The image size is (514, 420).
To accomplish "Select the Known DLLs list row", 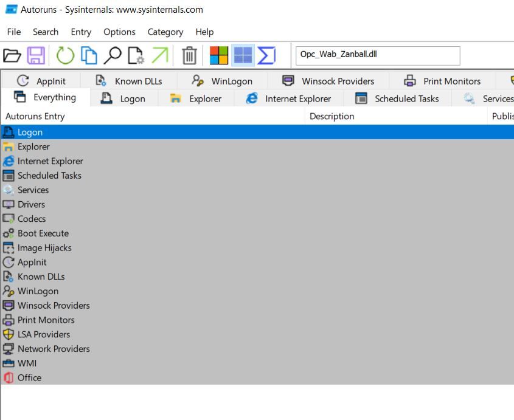I will 257,277.
